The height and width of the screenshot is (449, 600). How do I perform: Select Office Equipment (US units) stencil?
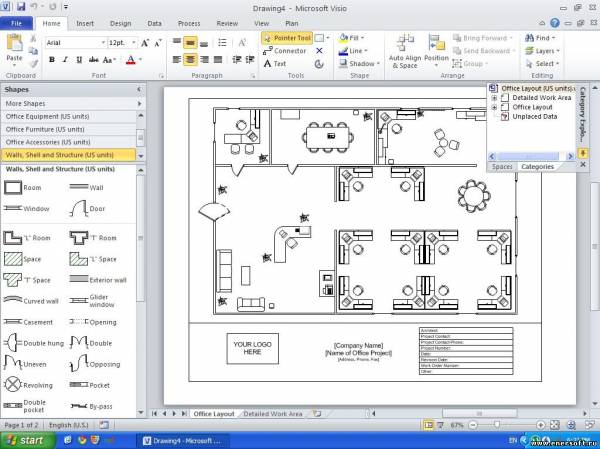69,116
